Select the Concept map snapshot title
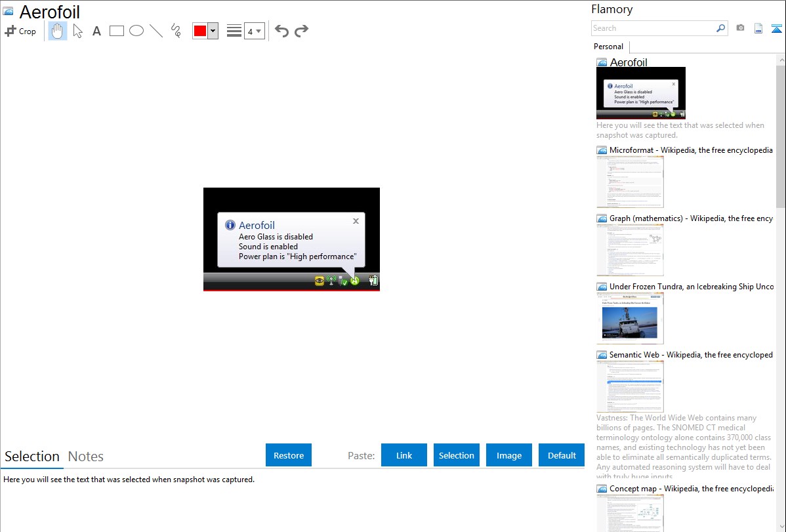 (692, 488)
